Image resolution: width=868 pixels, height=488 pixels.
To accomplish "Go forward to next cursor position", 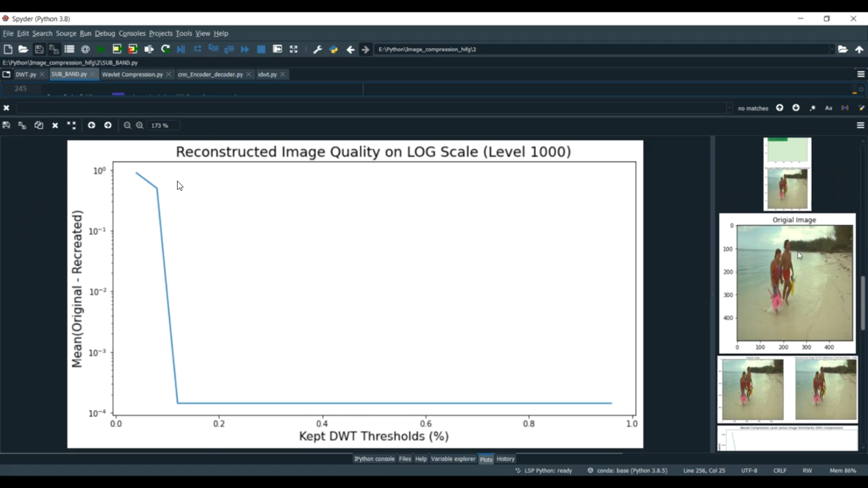I will tap(366, 50).
